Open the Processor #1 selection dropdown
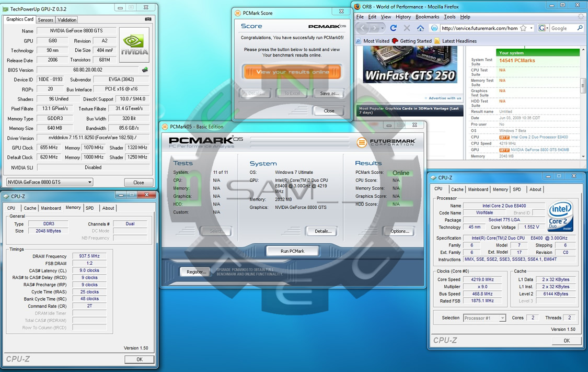This screenshot has width=588, height=372. point(485,318)
